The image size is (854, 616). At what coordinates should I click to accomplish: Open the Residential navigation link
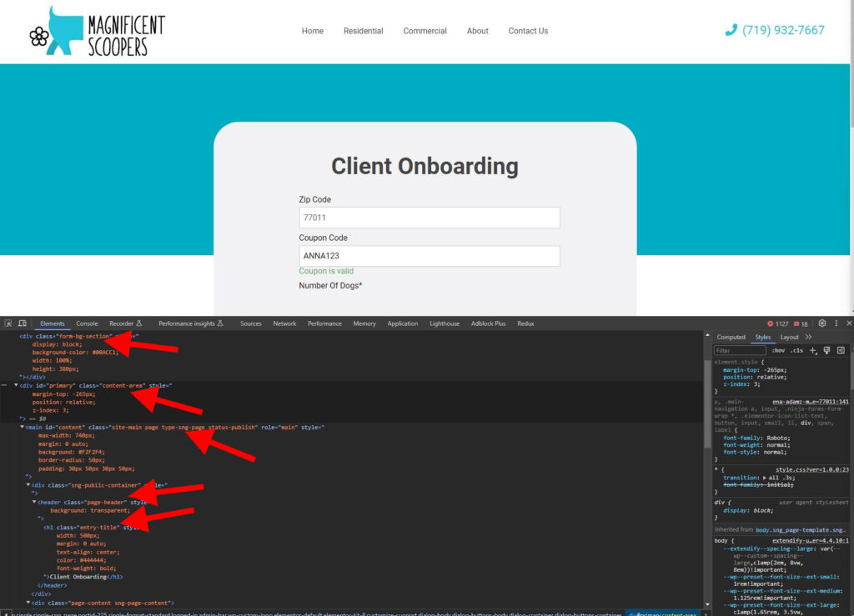(363, 31)
